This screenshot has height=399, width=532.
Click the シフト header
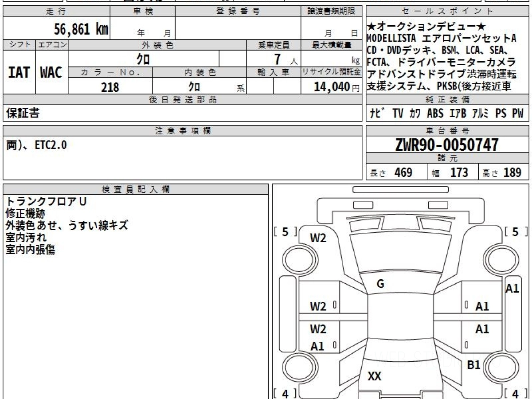20,45
